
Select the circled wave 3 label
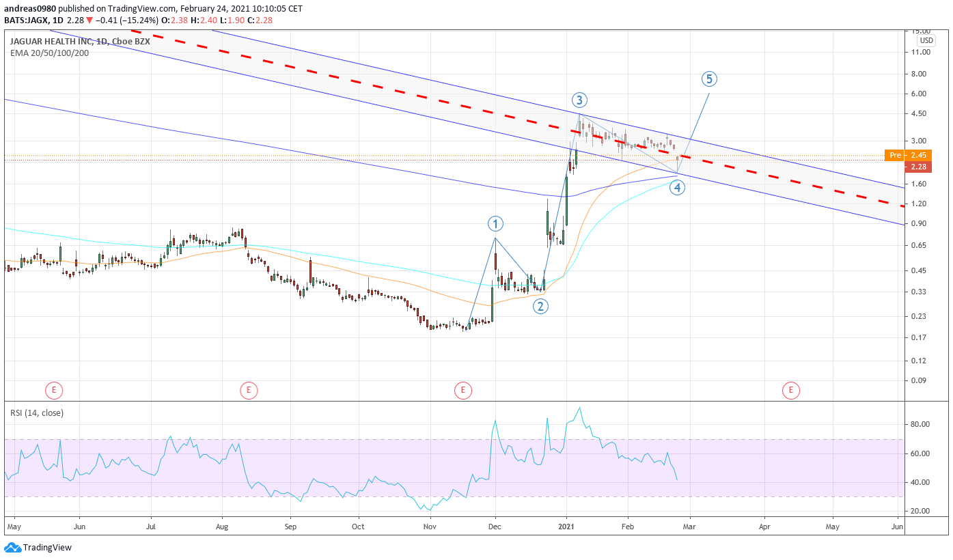tap(579, 100)
